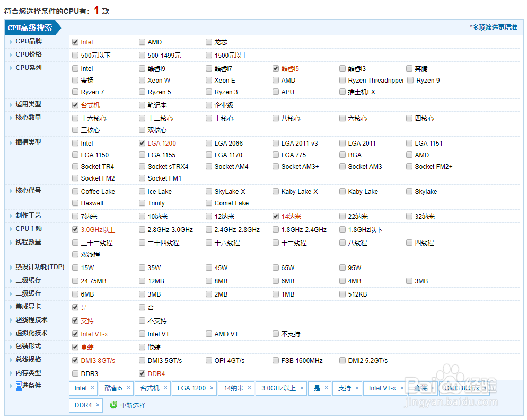Expand the 总线规格 row arrow

pyautogui.click(x=11, y=360)
